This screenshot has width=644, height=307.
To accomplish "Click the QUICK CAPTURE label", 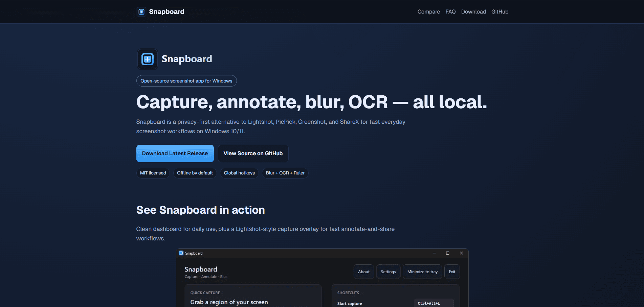I will point(205,293).
